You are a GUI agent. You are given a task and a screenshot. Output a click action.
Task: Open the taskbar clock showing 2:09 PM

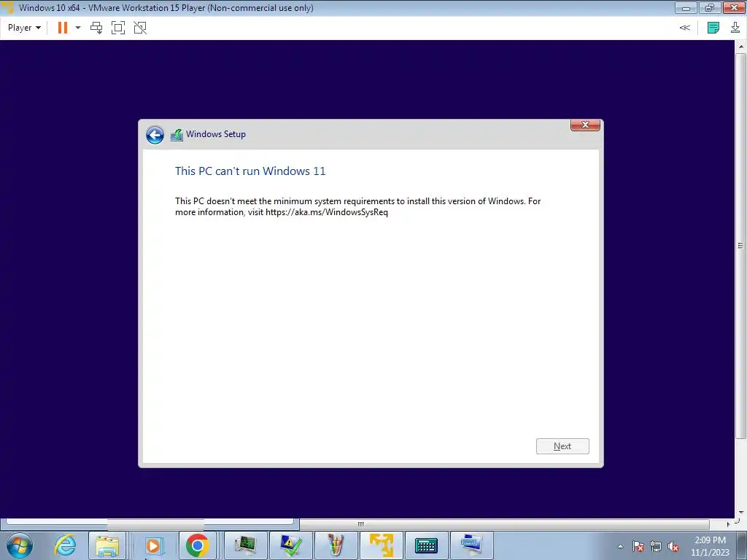[x=711, y=546]
